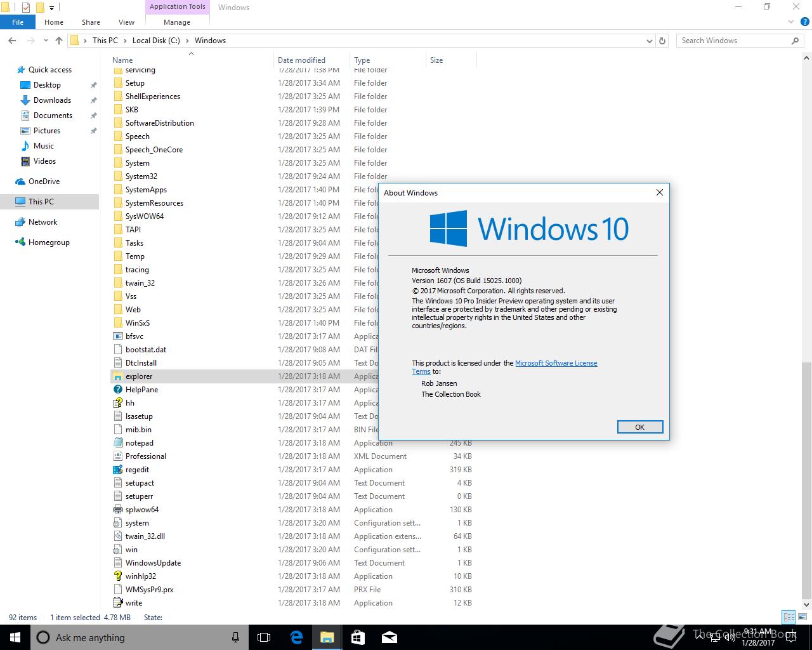Select the HelpPane file icon
The image size is (812, 650).
click(117, 390)
